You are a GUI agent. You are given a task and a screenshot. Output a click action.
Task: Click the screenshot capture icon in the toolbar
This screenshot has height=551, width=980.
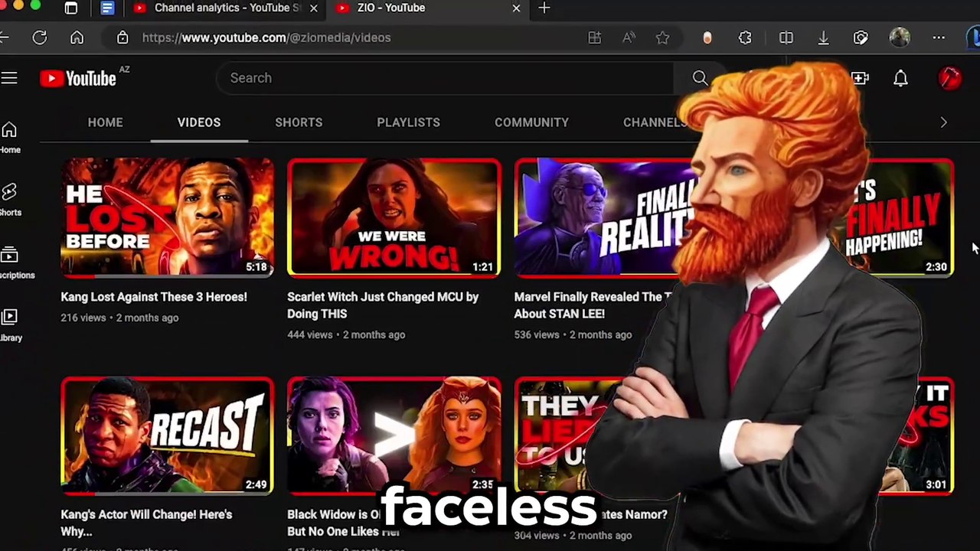click(861, 37)
